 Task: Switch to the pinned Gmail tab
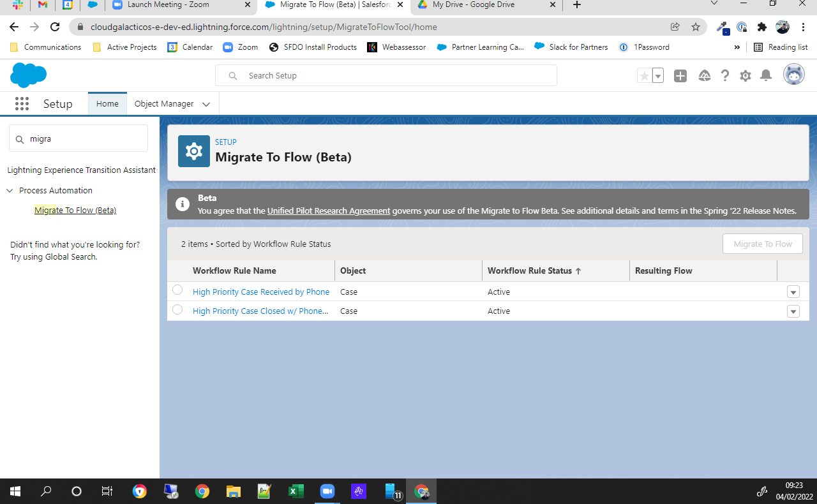[43, 5]
